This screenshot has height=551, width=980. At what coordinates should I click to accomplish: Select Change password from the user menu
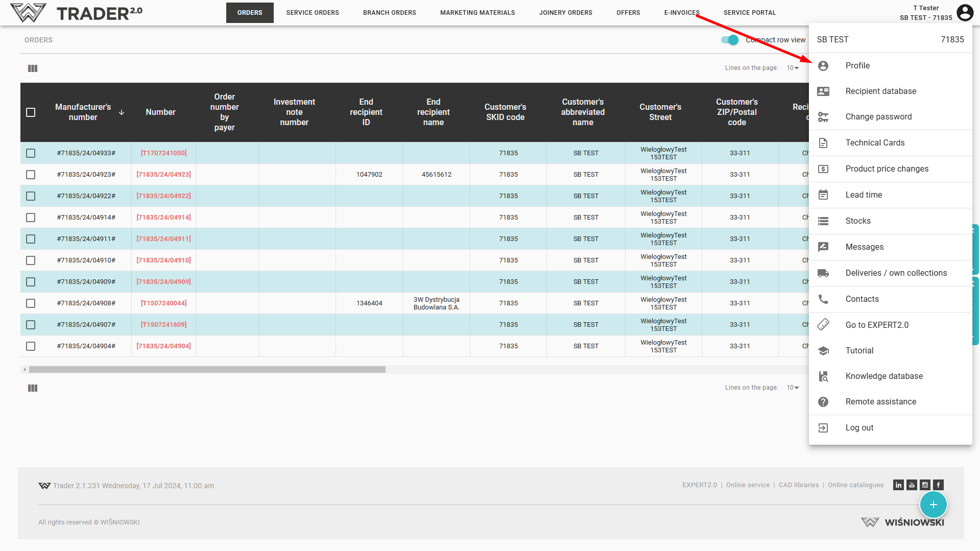pos(878,117)
